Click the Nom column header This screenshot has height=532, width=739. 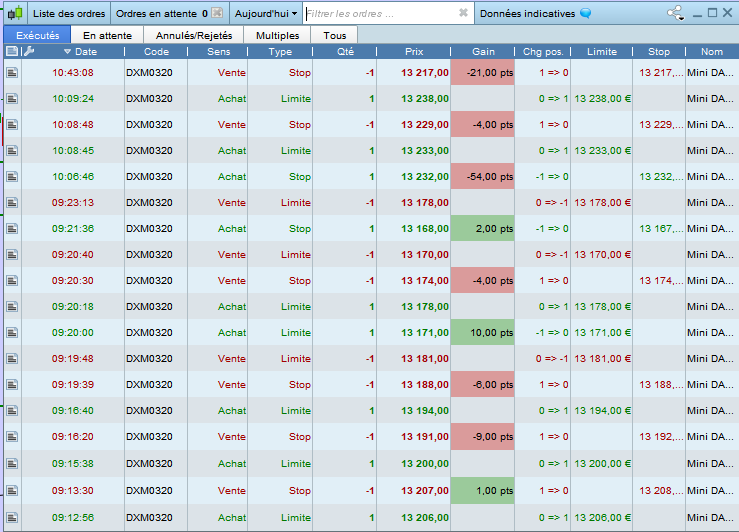click(x=712, y=51)
